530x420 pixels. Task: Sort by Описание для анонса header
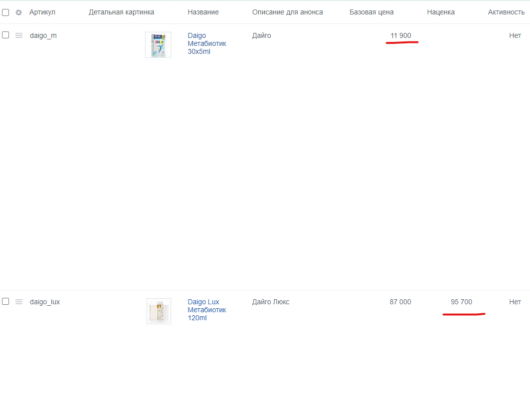coord(287,12)
